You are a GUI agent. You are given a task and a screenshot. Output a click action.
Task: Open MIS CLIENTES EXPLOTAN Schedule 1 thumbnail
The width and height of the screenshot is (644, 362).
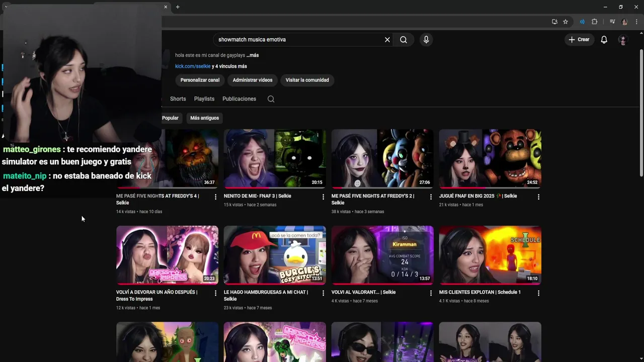pyautogui.click(x=490, y=254)
